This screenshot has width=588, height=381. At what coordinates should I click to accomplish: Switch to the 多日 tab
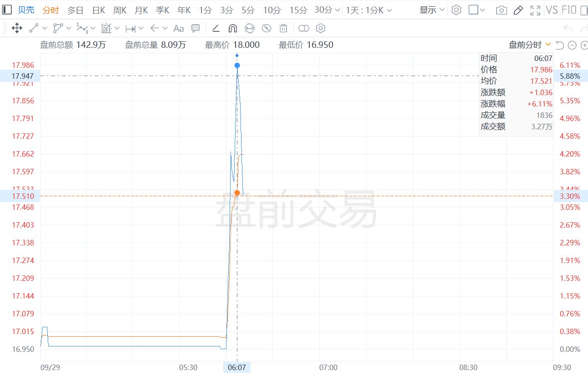click(x=75, y=10)
